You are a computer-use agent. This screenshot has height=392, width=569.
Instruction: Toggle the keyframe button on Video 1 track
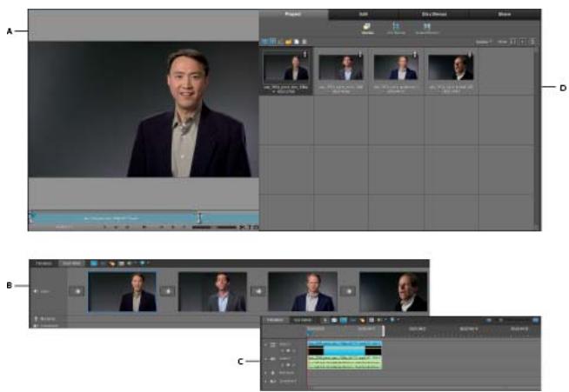pyautogui.click(x=289, y=351)
